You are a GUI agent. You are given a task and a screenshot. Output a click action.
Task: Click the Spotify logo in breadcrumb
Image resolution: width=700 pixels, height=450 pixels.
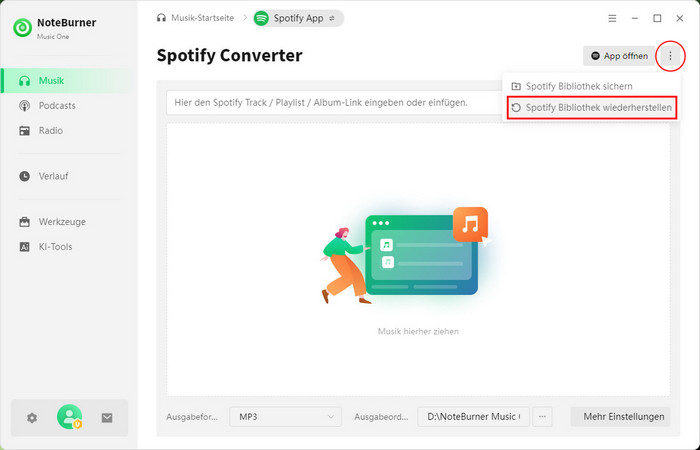261,18
